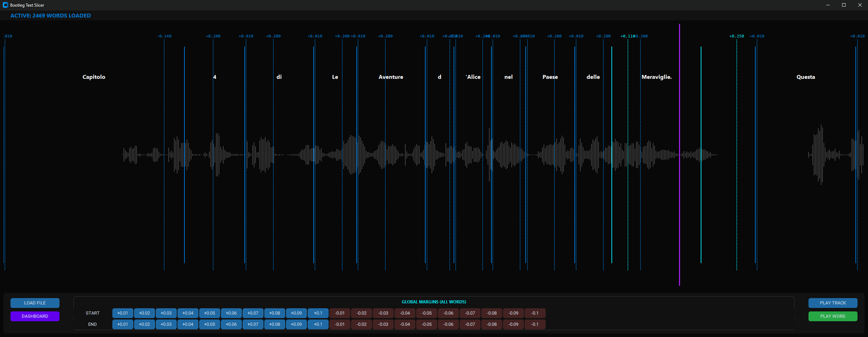This screenshot has height=337, width=868.
Task: Add +0.03 to global END margin
Action: point(166,324)
